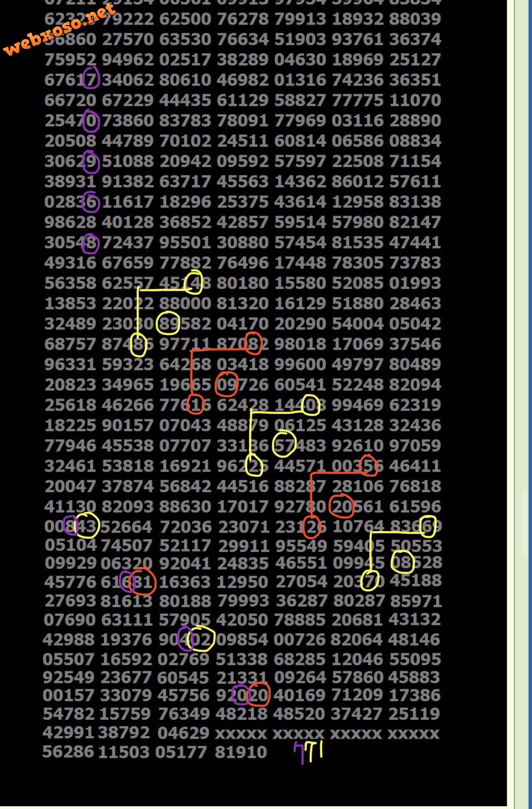This screenshot has height=809, width=532.
Task: Pick the number 81910
Action: (241, 752)
